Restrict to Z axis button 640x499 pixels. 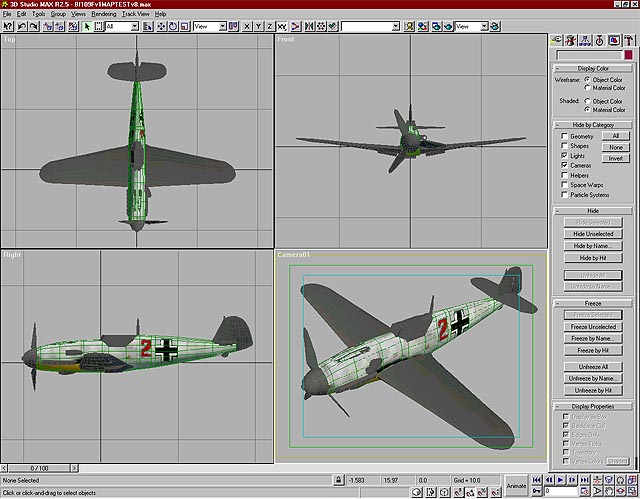(x=270, y=27)
